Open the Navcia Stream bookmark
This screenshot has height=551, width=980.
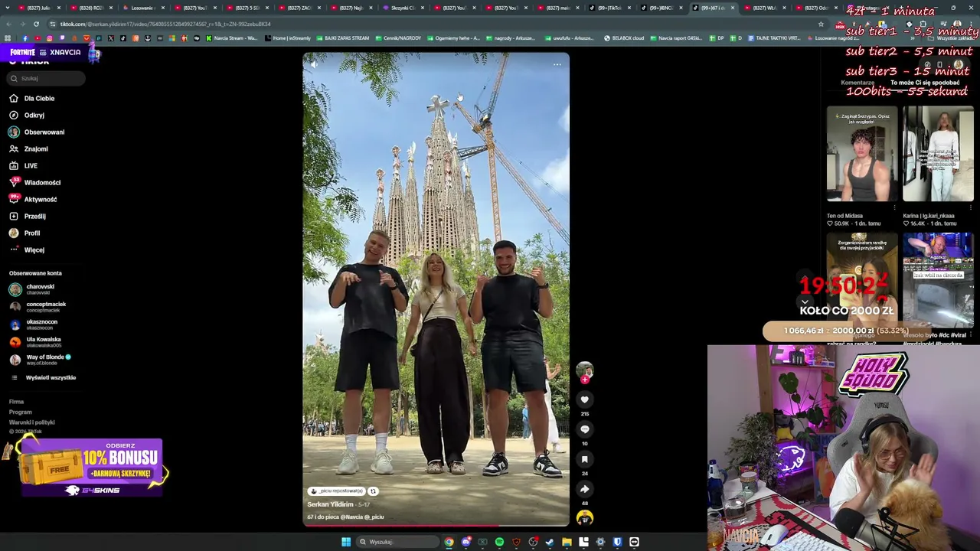pyautogui.click(x=231, y=37)
